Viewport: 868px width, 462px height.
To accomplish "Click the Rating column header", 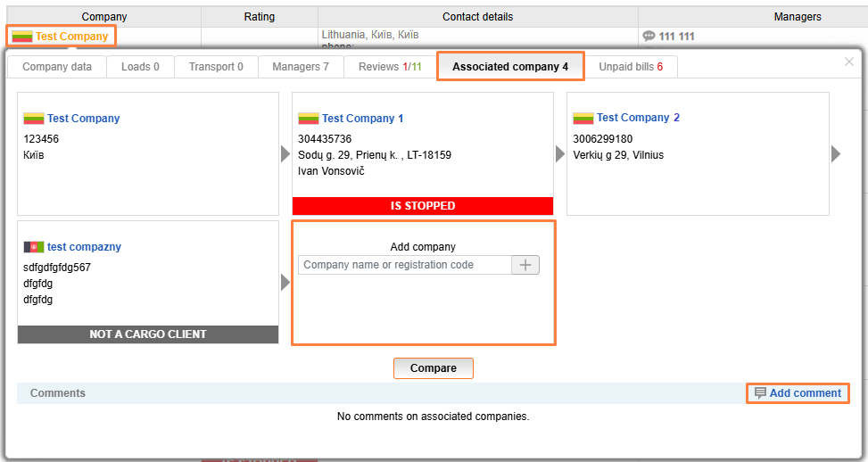I will pos(260,17).
